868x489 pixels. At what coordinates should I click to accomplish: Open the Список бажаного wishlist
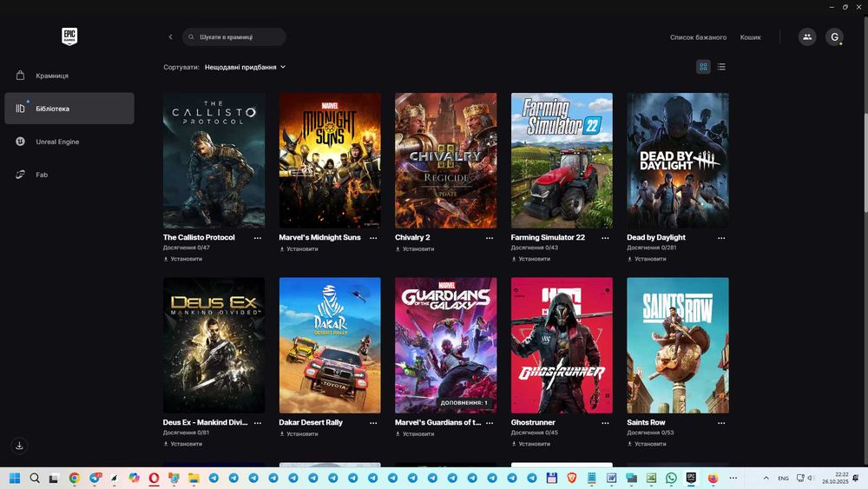point(698,37)
